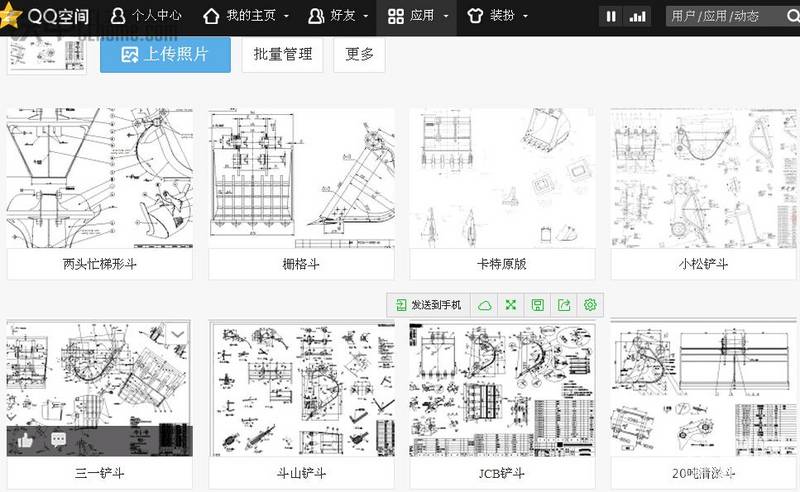
Task: Expand the dropdown arrow next to 好友
Action: (366, 16)
